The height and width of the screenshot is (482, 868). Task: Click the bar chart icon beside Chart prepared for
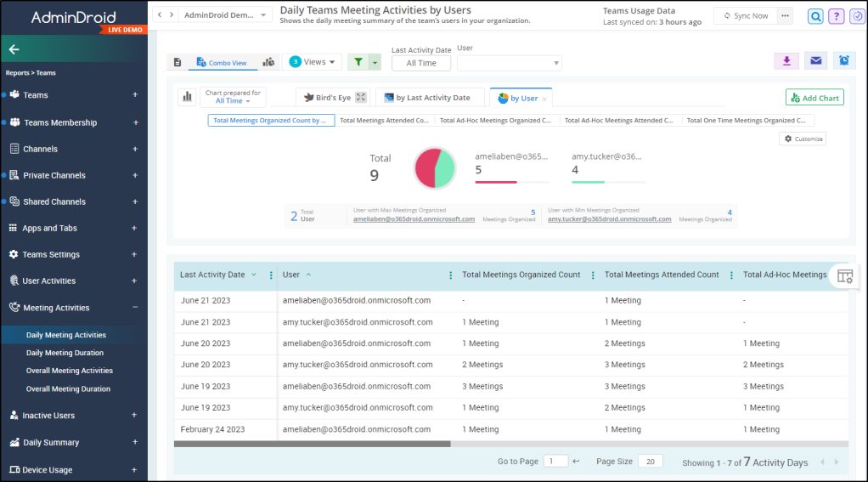(187, 97)
